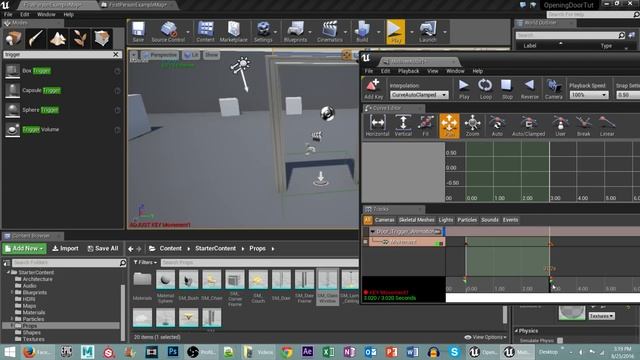
Task: Select Box Trigger in Modes panel
Action: (x=62, y=71)
